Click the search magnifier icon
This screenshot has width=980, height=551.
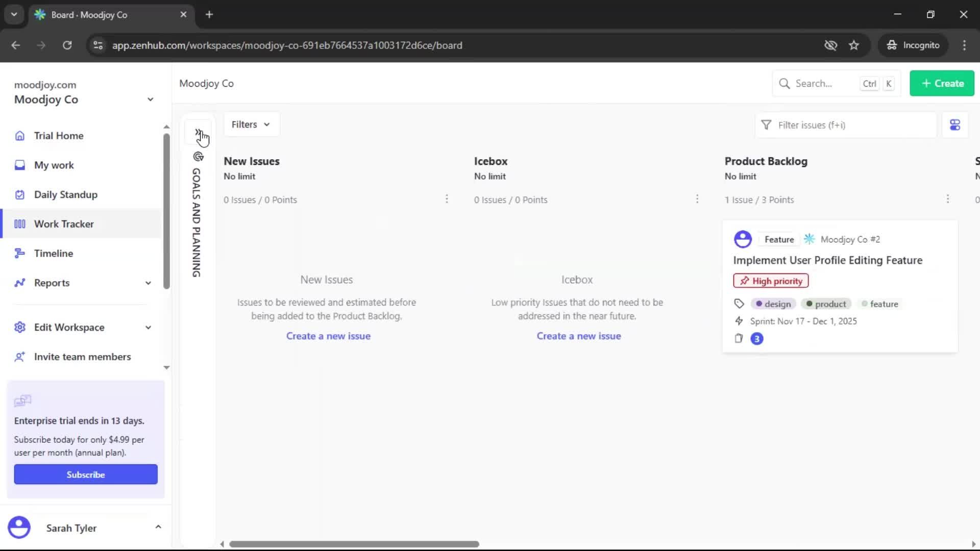point(786,83)
